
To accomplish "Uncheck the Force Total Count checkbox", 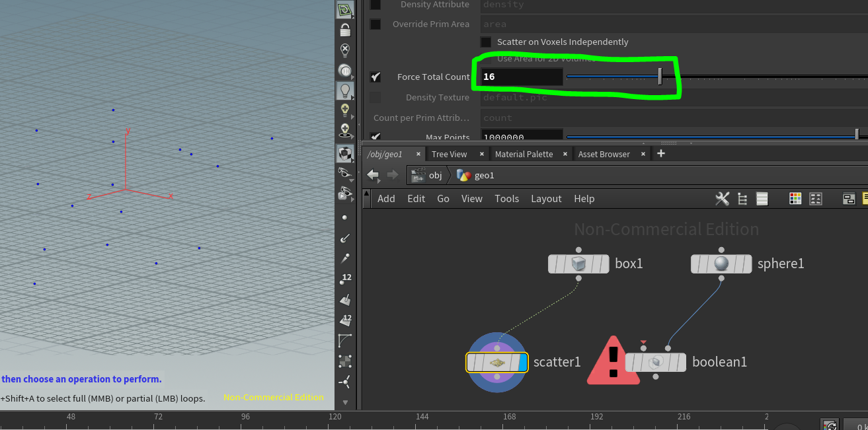I will click(375, 76).
